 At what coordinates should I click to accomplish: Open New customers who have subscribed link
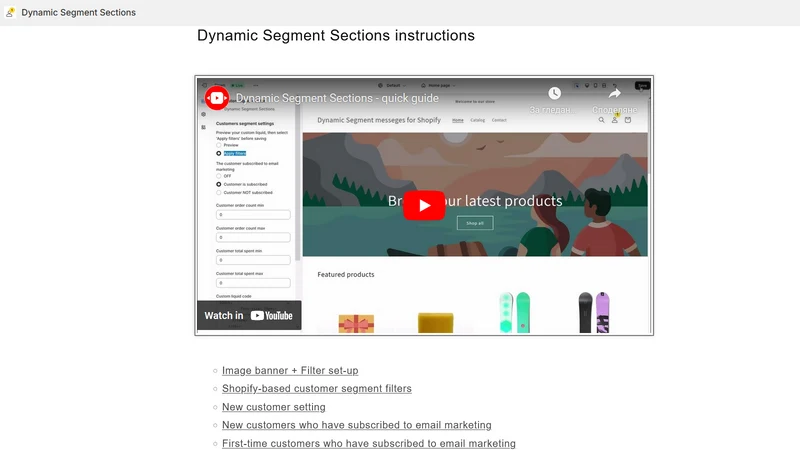[x=357, y=425]
